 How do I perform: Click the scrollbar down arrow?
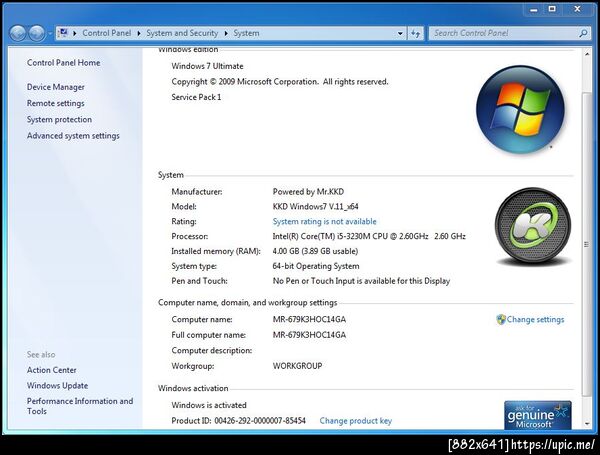(587, 424)
